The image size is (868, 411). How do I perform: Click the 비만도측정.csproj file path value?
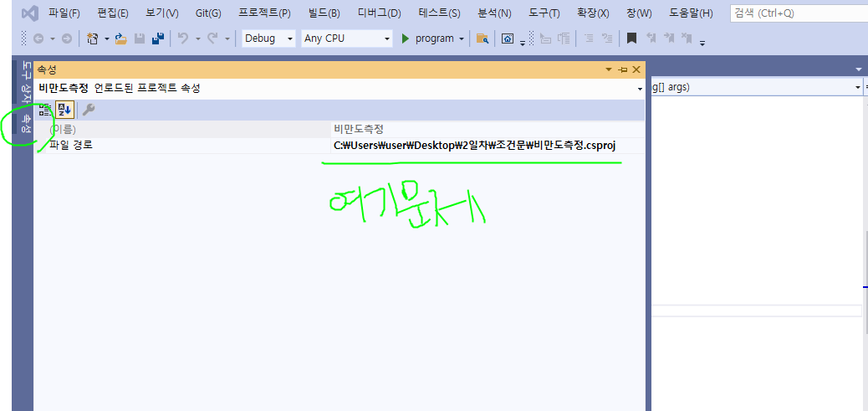[x=474, y=146]
